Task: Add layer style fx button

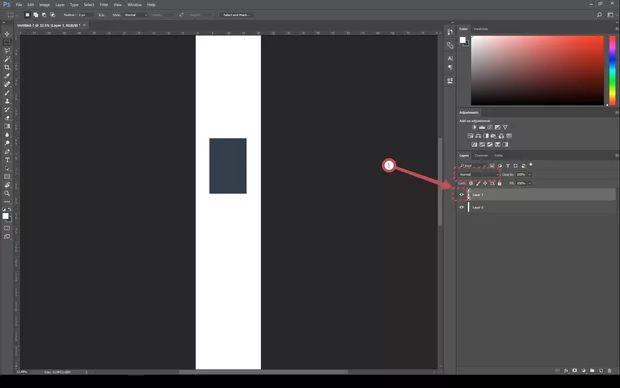Action: (566, 371)
